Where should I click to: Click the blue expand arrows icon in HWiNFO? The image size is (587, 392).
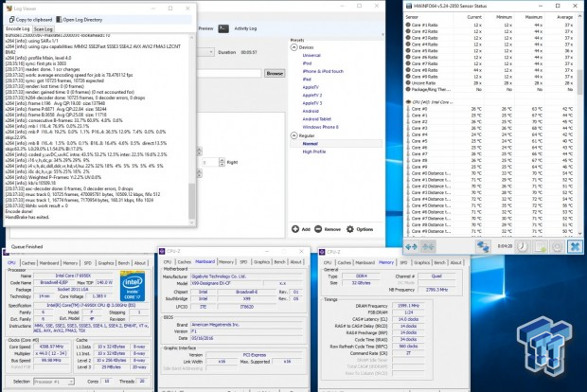[412, 247]
